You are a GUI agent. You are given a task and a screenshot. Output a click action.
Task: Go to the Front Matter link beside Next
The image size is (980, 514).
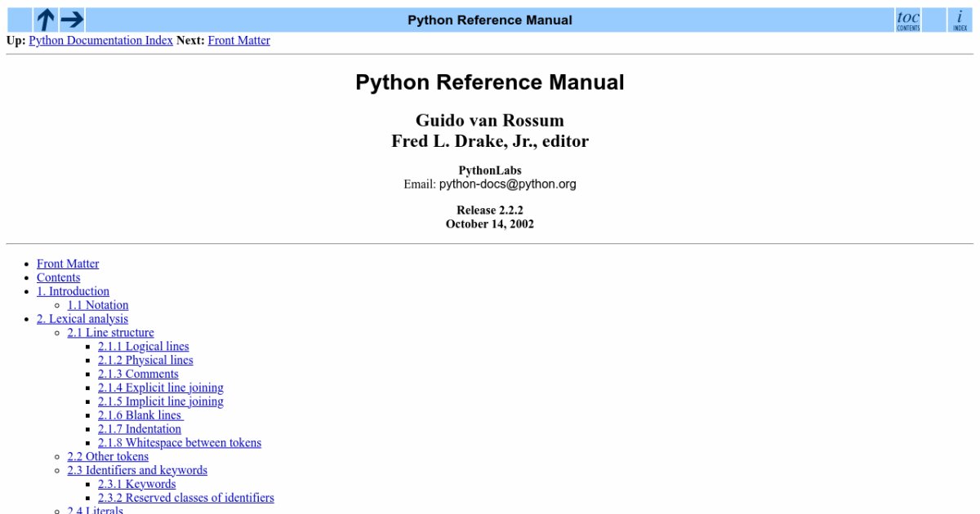pyautogui.click(x=238, y=41)
